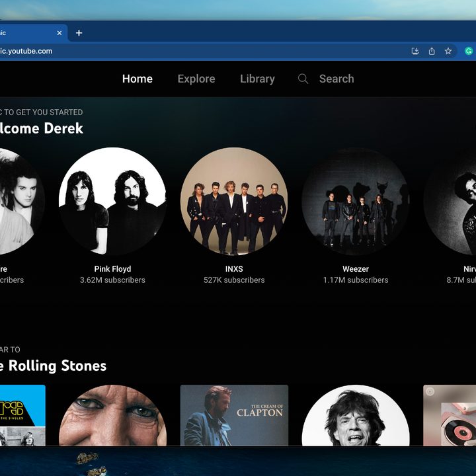Click the Weezer artist name link

point(356,269)
